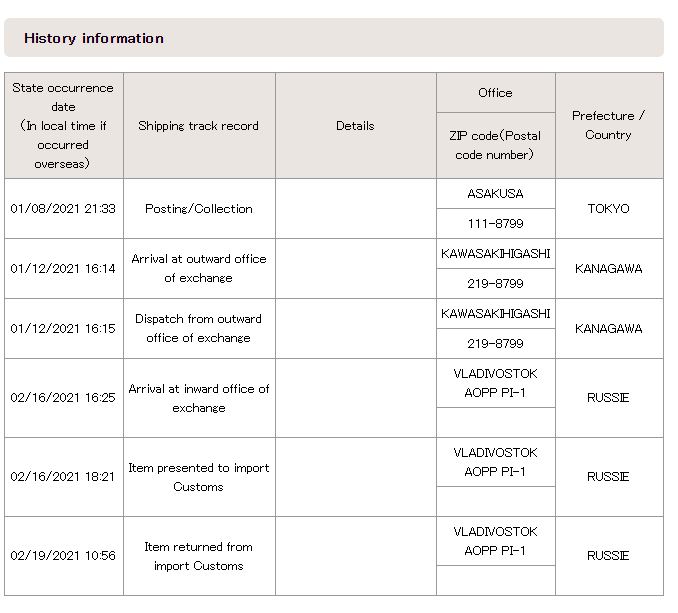
Task: Select the TOKYO prefecture cell
Action: (609, 208)
